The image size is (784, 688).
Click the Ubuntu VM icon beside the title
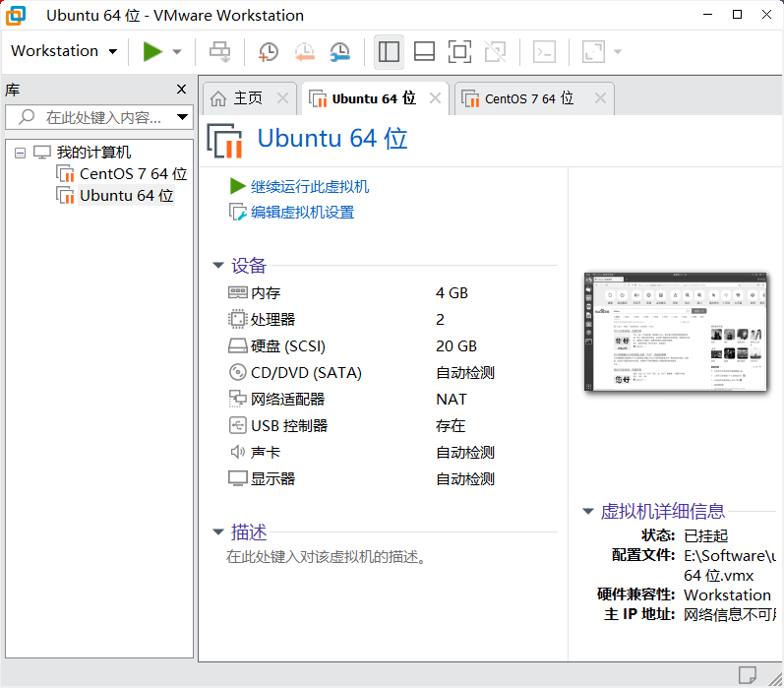[x=225, y=140]
